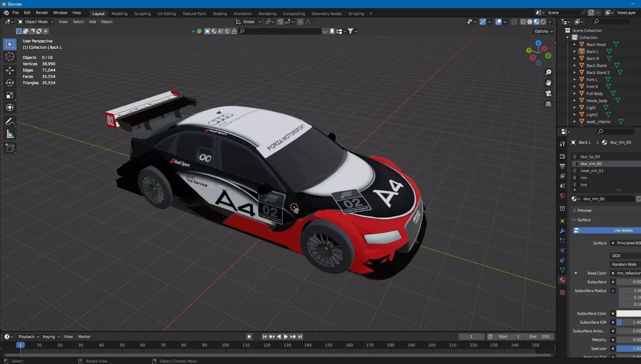Expand the Back Hood outliner item

574,45
